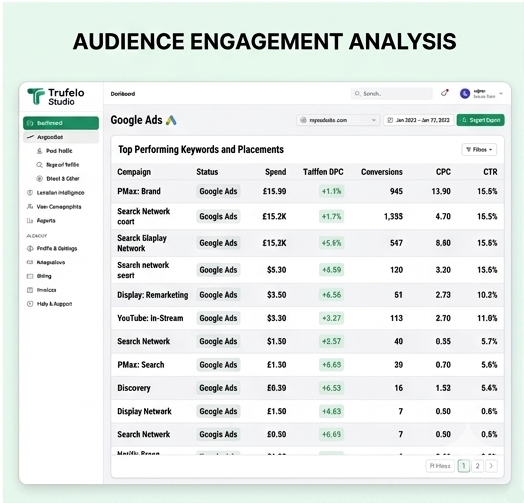Open the website domain dropdown
The width and height of the screenshot is (524, 503).
[x=338, y=120]
